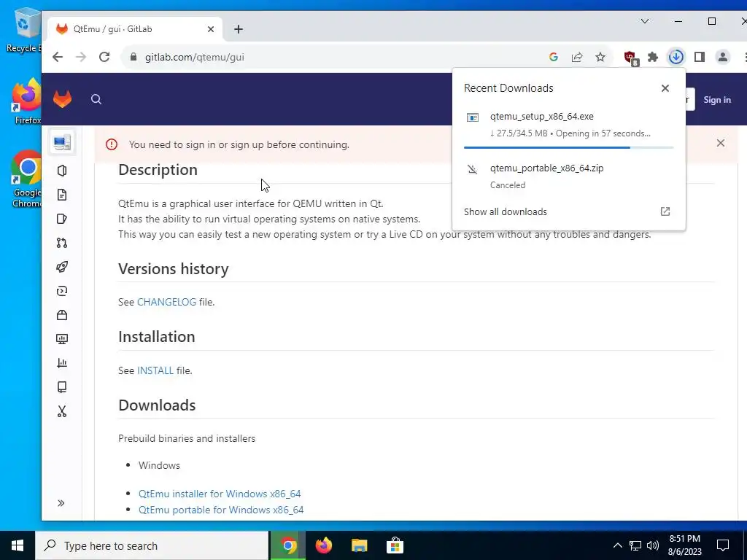Image resolution: width=747 pixels, height=560 pixels.
Task: Click the network icon in system tray
Action: (635, 545)
